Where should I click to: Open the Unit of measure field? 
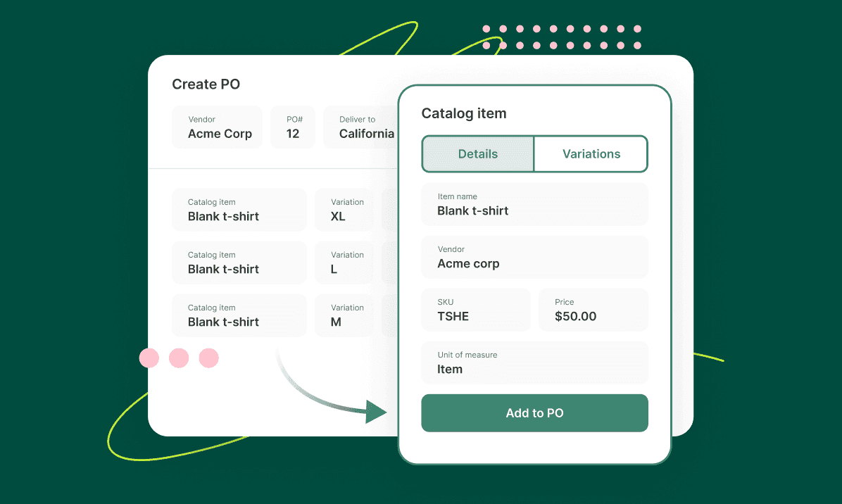534,362
